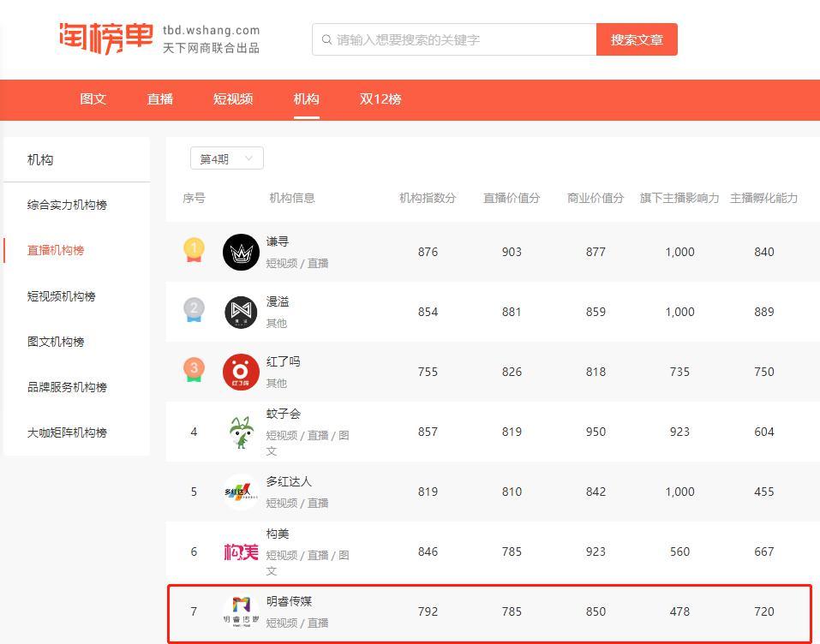Click rank number 7 for 明睿传媒
Screen dimensions: 820x644
point(194,611)
